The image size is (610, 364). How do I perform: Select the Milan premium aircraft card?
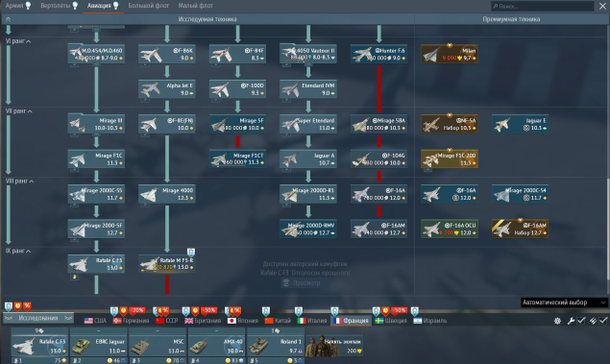[x=450, y=54]
